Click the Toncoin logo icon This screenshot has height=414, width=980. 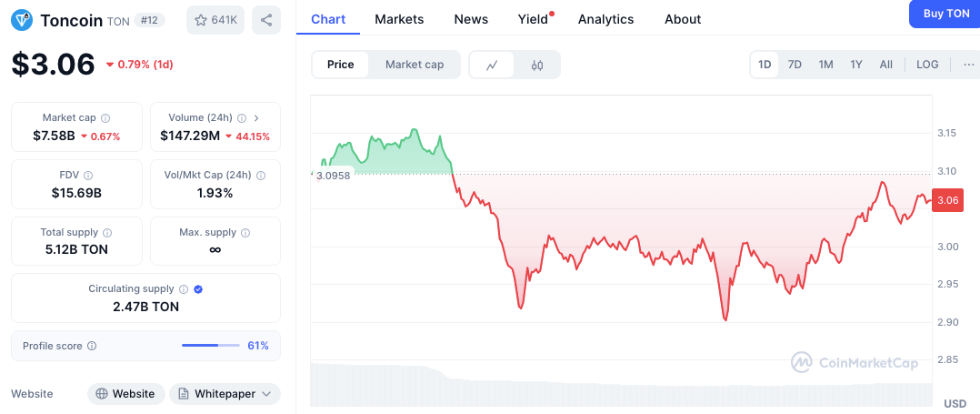point(22,19)
